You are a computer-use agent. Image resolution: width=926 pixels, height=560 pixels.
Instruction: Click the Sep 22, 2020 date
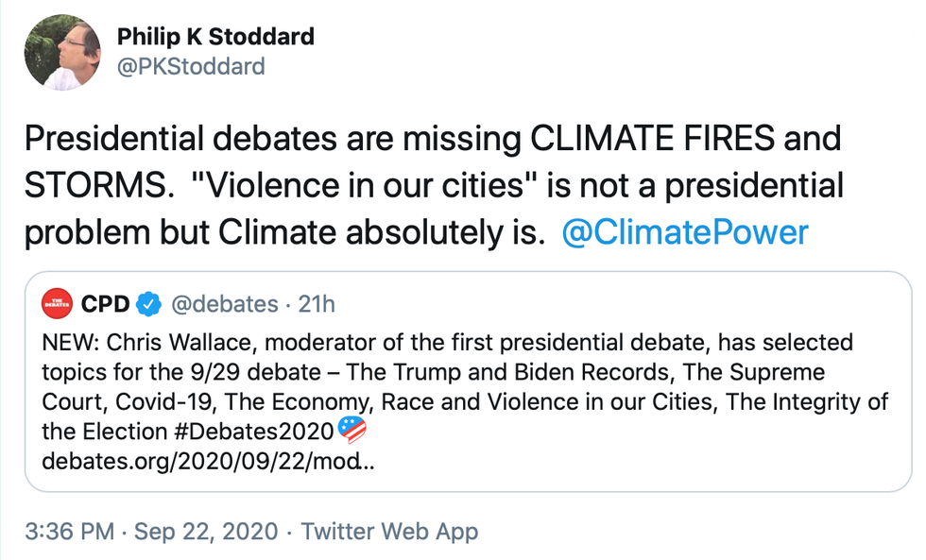[x=206, y=532]
